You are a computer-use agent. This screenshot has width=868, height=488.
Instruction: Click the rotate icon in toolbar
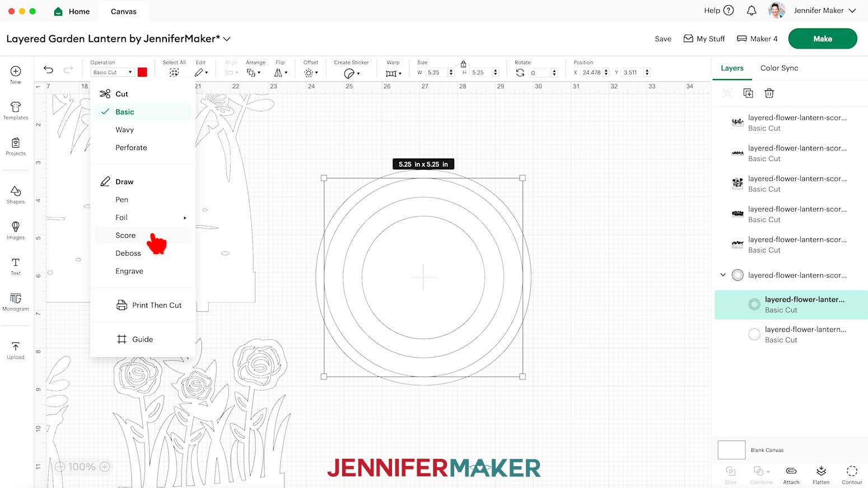click(x=520, y=73)
